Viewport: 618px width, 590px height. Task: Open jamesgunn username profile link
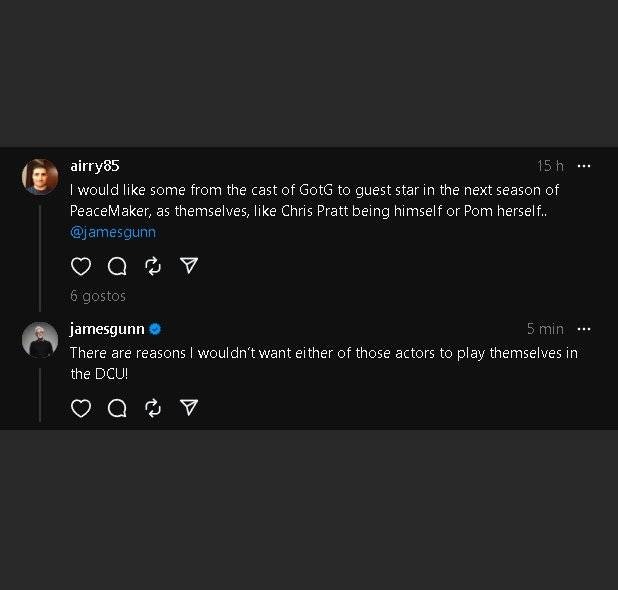coord(107,329)
